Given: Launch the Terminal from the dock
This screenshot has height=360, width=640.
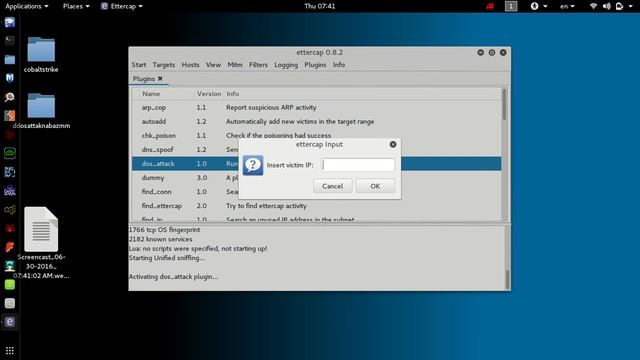Looking at the screenshot, I should pyautogui.click(x=10, y=41).
